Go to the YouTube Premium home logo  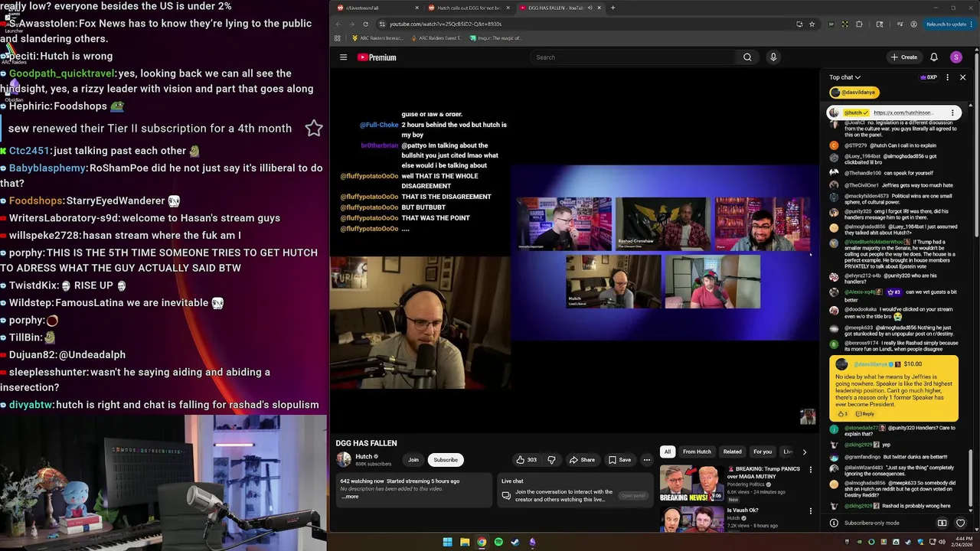tap(377, 57)
